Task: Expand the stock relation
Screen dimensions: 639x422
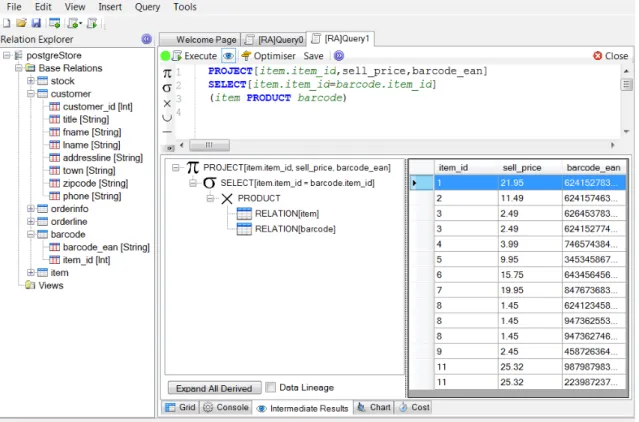Action: [30, 81]
